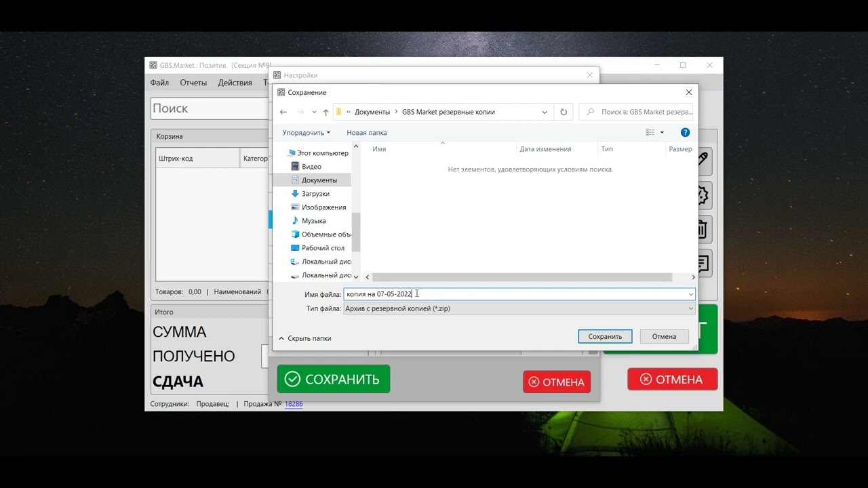
Task: Collapse folders with Скрыть папки
Action: click(x=304, y=338)
